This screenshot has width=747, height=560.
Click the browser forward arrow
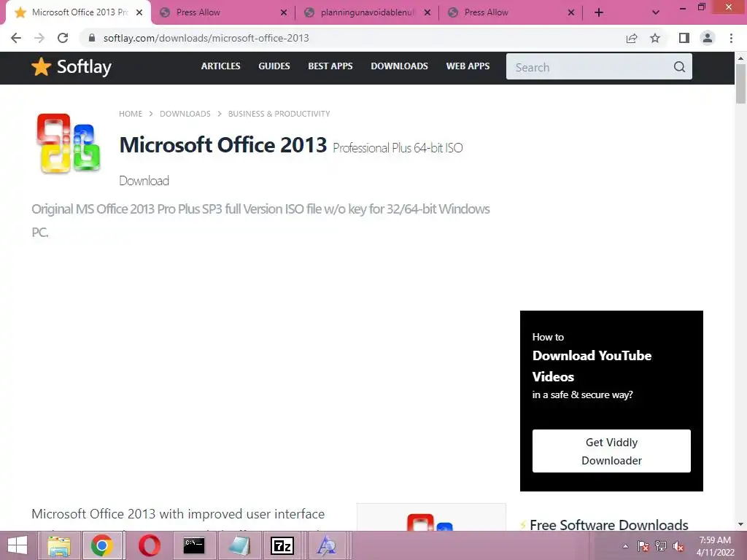tap(39, 38)
